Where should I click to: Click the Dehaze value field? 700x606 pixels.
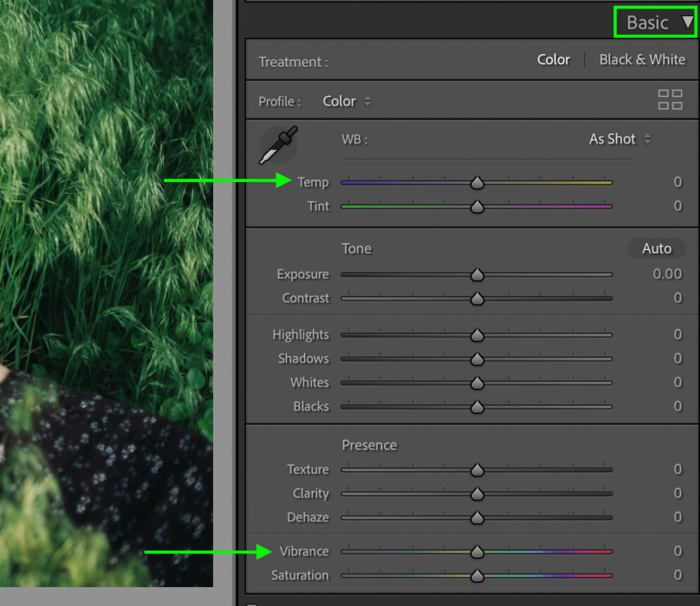(677, 517)
